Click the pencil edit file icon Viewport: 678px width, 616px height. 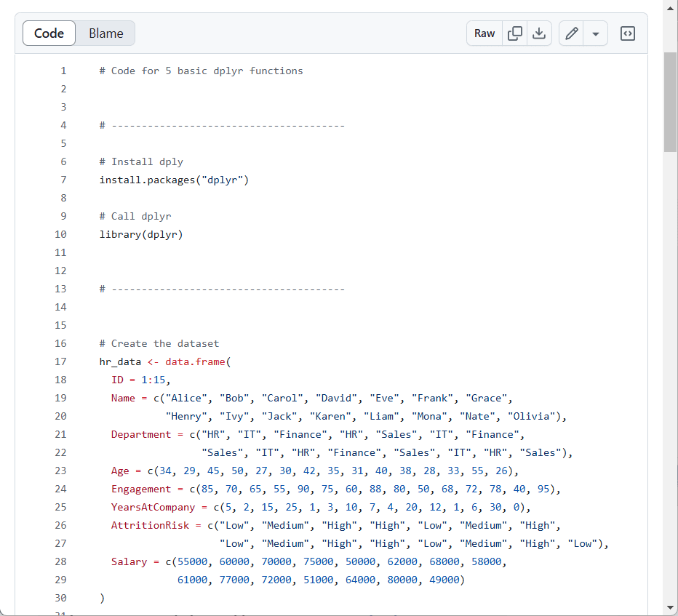[x=572, y=33]
